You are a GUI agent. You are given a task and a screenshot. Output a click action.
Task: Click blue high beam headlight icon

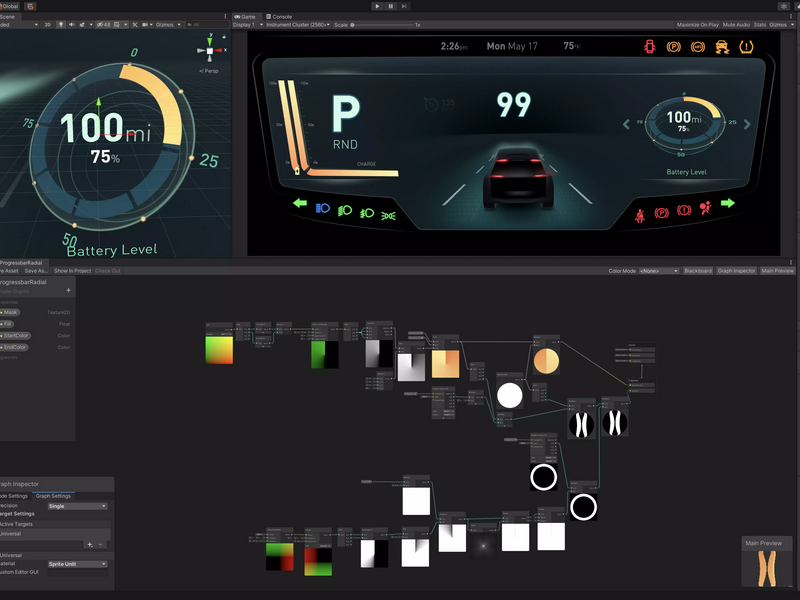pos(323,208)
